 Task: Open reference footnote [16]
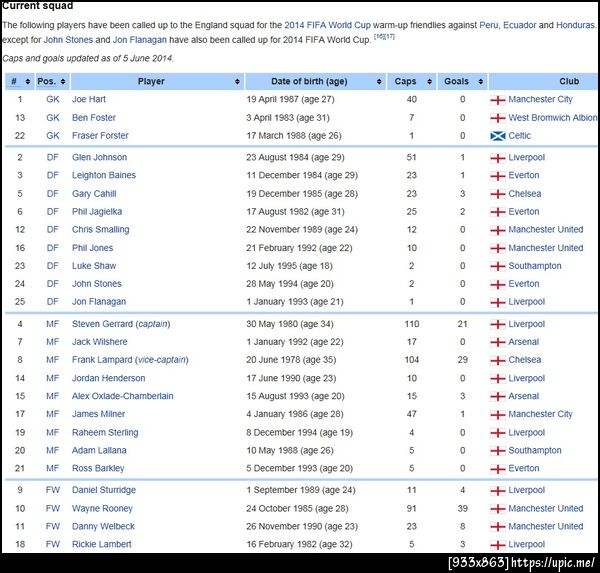(379, 36)
